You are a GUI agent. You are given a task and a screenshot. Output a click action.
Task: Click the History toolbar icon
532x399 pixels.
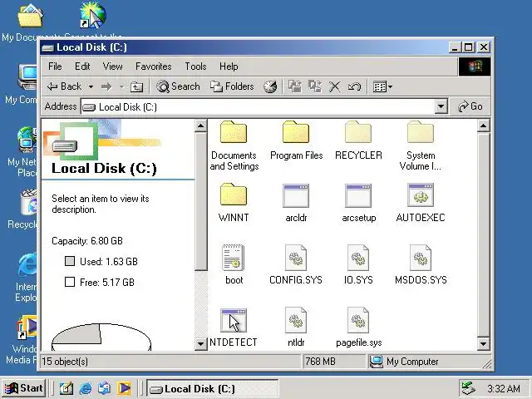(x=270, y=86)
